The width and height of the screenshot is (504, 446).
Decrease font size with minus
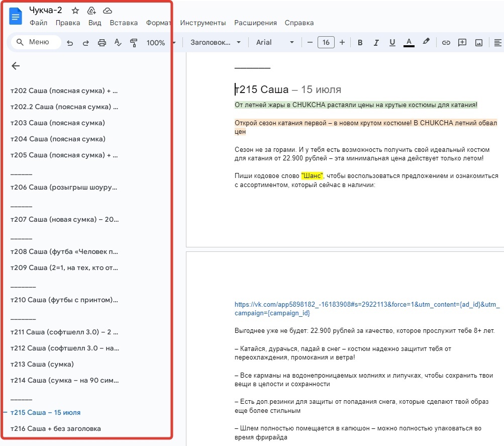310,42
